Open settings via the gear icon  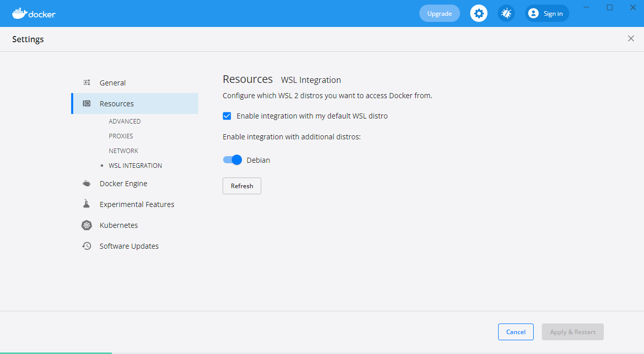click(479, 13)
